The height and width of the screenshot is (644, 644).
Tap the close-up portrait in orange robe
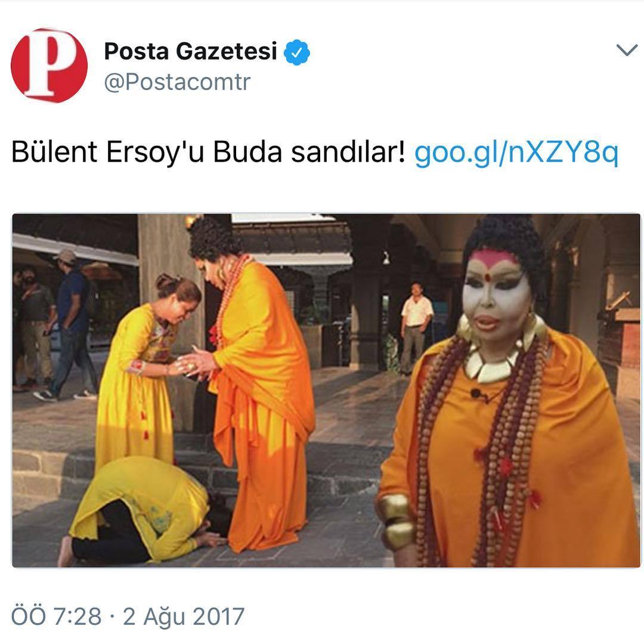coord(509,390)
